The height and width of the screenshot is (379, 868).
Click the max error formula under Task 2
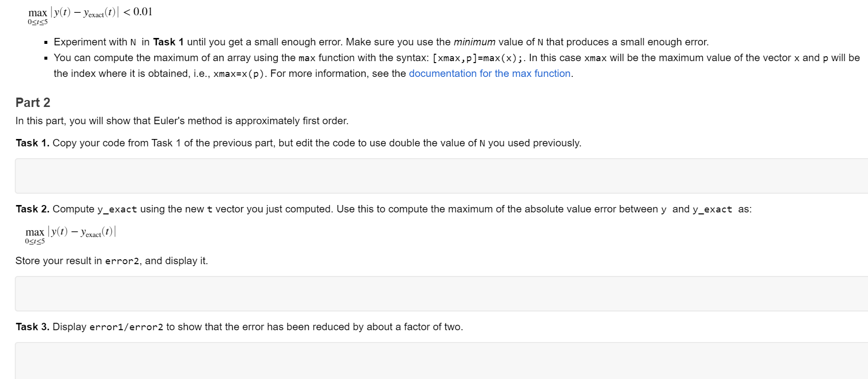(x=71, y=235)
